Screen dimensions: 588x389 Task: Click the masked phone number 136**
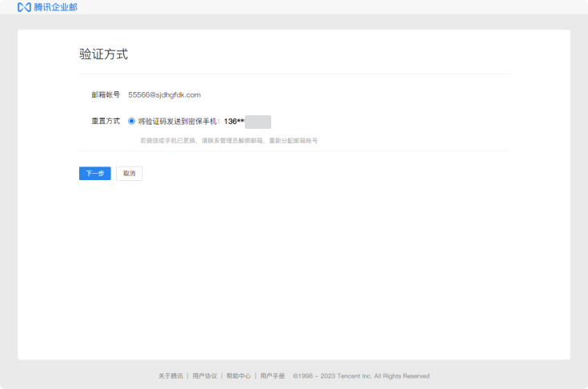click(x=234, y=122)
